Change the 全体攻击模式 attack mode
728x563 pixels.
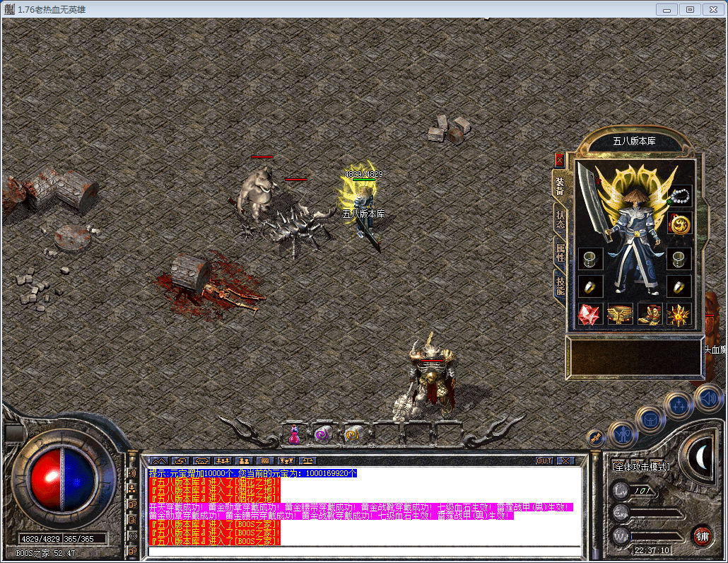(642, 467)
